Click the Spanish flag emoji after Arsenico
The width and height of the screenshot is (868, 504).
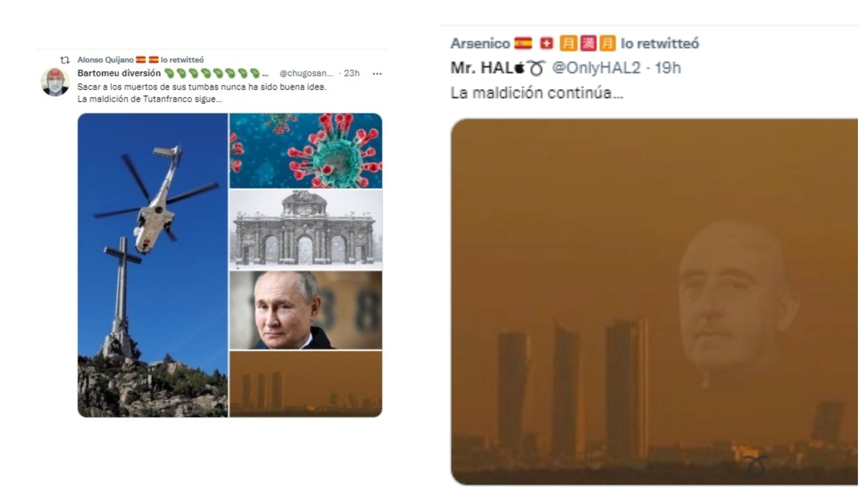(523, 44)
